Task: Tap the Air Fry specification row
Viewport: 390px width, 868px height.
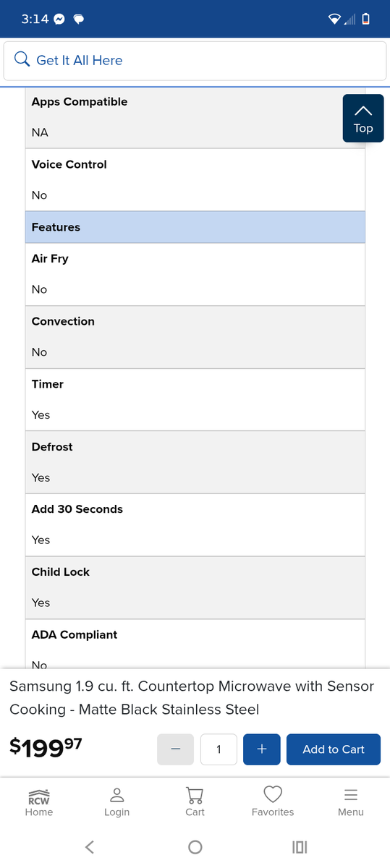Action: click(x=195, y=274)
